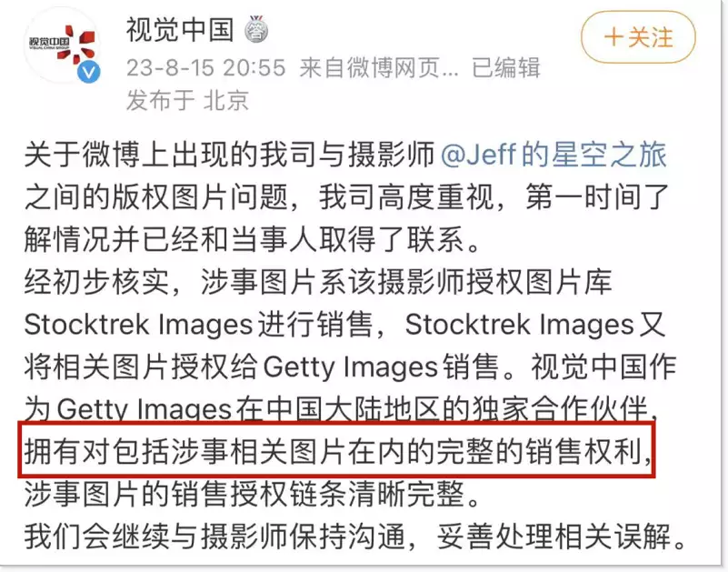728x572 pixels.
Task: View edit history via 已编辑
Action: [506, 68]
